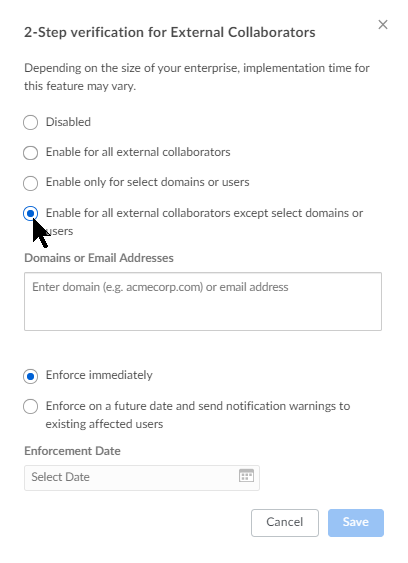Click the blue Save button
Image resolution: width=408 pixels, height=563 pixels.
(x=356, y=522)
